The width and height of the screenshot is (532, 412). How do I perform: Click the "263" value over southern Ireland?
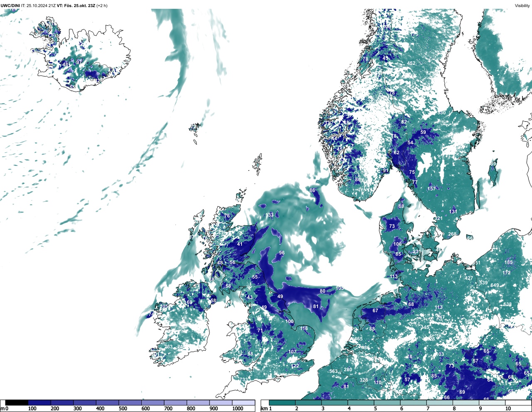tap(168, 347)
